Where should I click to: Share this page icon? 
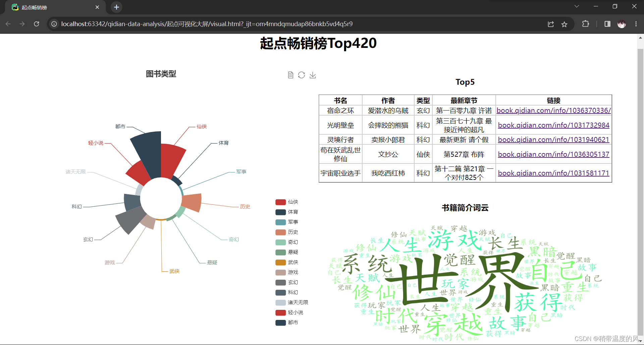point(551,24)
